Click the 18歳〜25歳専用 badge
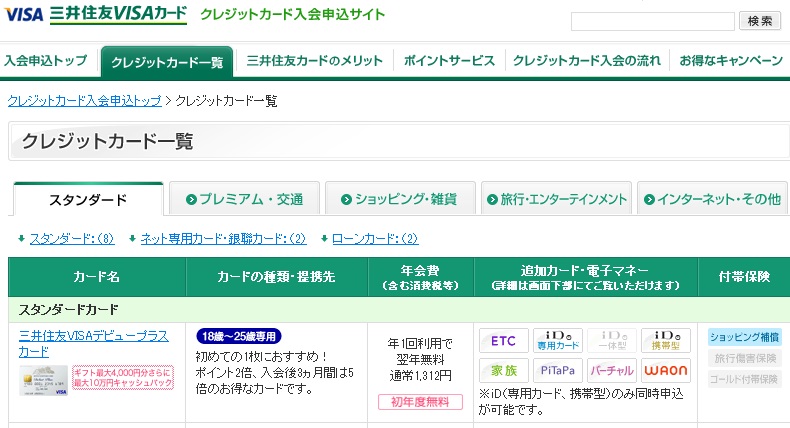790x428 pixels. pyautogui.click(x=238, y=336)
